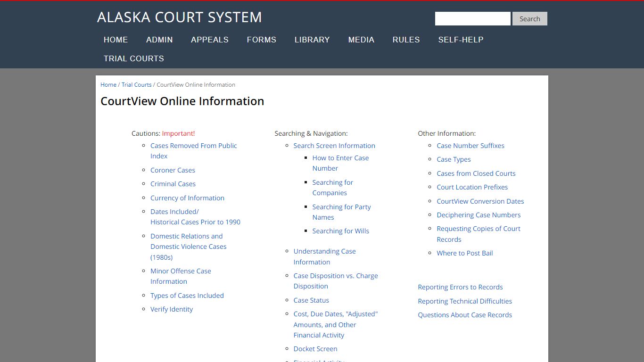Open the Alaska Court System title link
Viewport: 644px width, 362px height.
(x=179, y=17)
